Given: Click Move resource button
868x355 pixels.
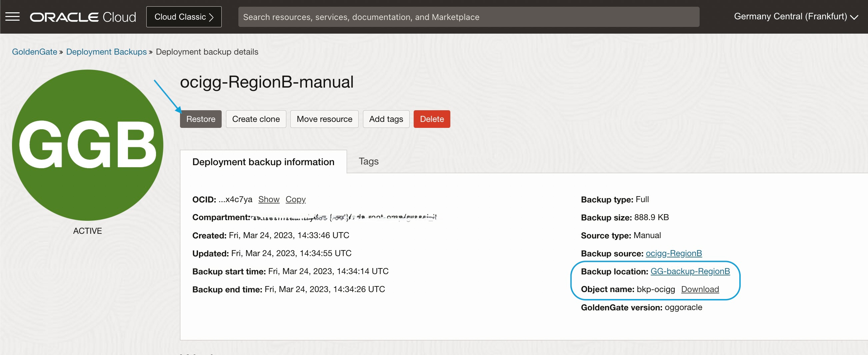Looking at the screenshot, I should [x=324, y=119].
